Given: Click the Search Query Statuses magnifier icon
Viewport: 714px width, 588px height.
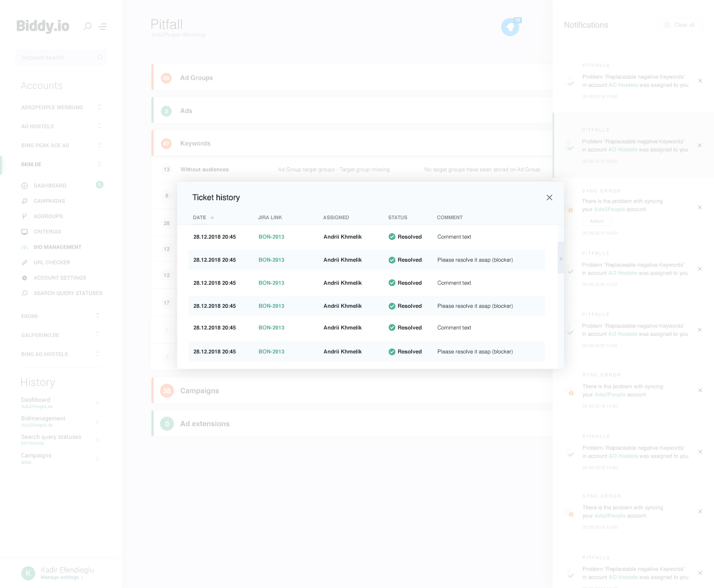Looking at the screenshot, I should pyautogui.click(x=24, y=293).
